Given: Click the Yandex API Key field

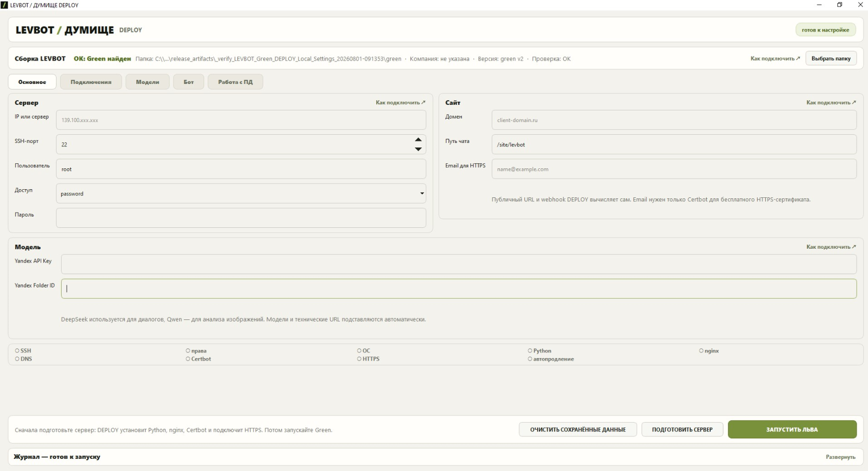Looking at the screenshot, I should click(459, 264).
